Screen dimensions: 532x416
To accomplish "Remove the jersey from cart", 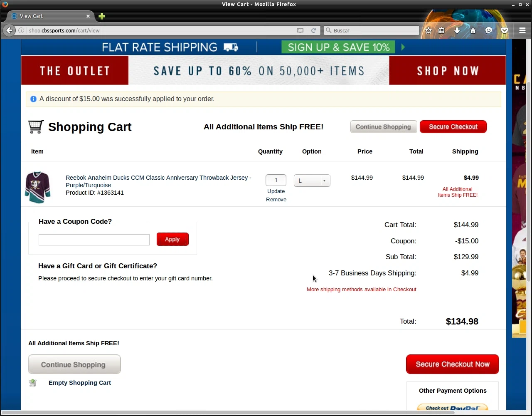I will (x=276, y=200).
